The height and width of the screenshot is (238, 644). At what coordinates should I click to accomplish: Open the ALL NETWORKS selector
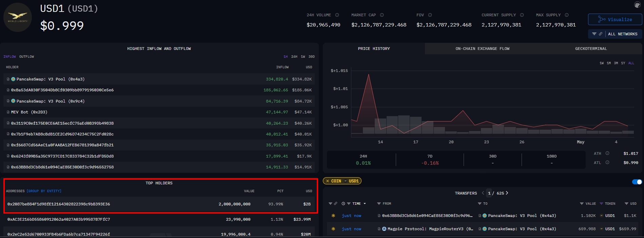coord(623,34)
